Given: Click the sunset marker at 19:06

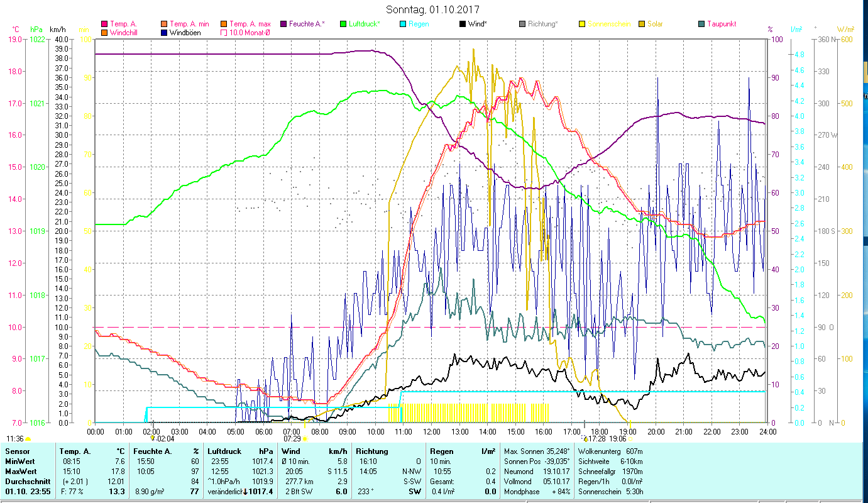Looking at the screenshot, I should tap(630, 439).
